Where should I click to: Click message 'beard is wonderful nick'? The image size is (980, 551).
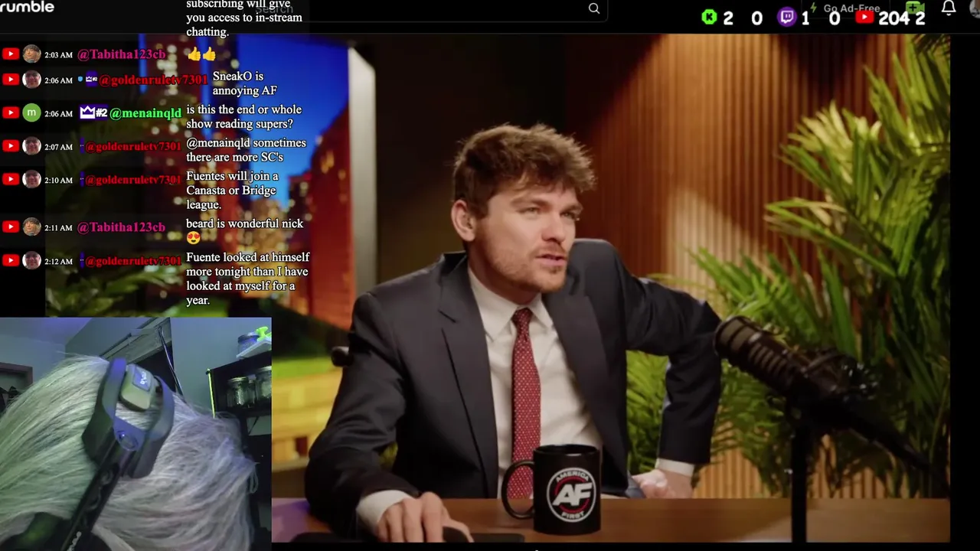pos(244,223)
